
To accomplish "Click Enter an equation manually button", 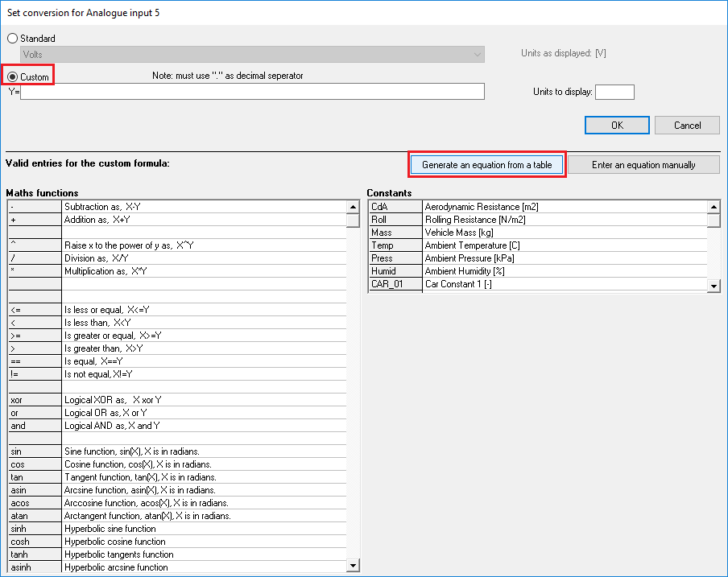I will (x=643, y=165).
